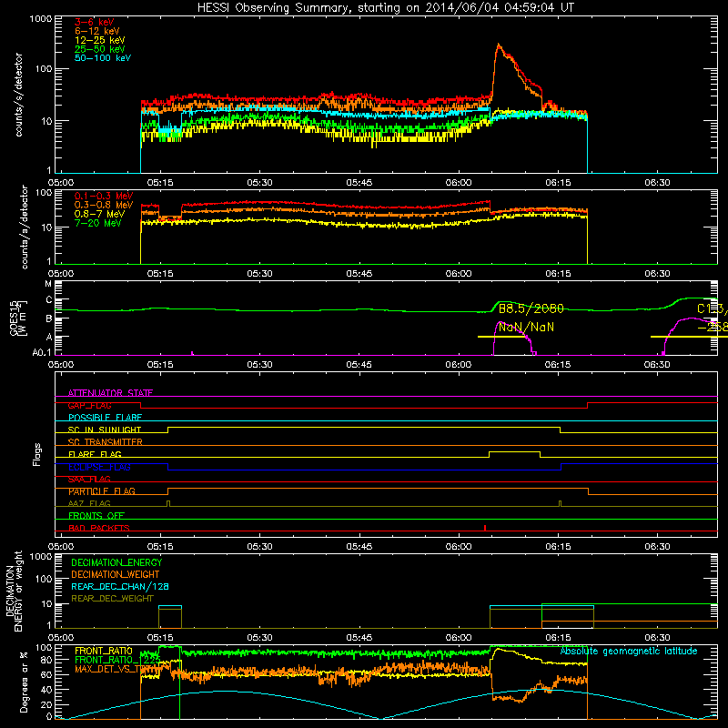Click the 05:45 tick label under decimation panel
This screenshot has width=728, height=728.
pos(359,638)
